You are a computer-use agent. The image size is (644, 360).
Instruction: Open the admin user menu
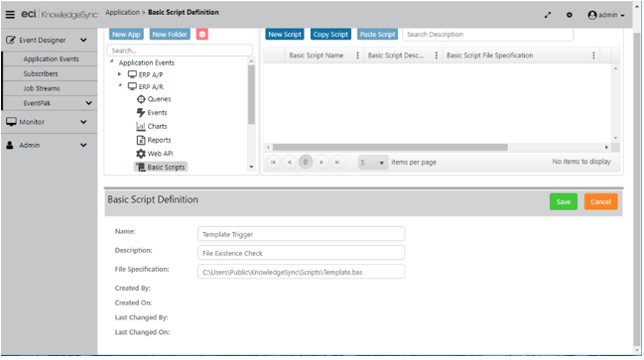[606, 15]
